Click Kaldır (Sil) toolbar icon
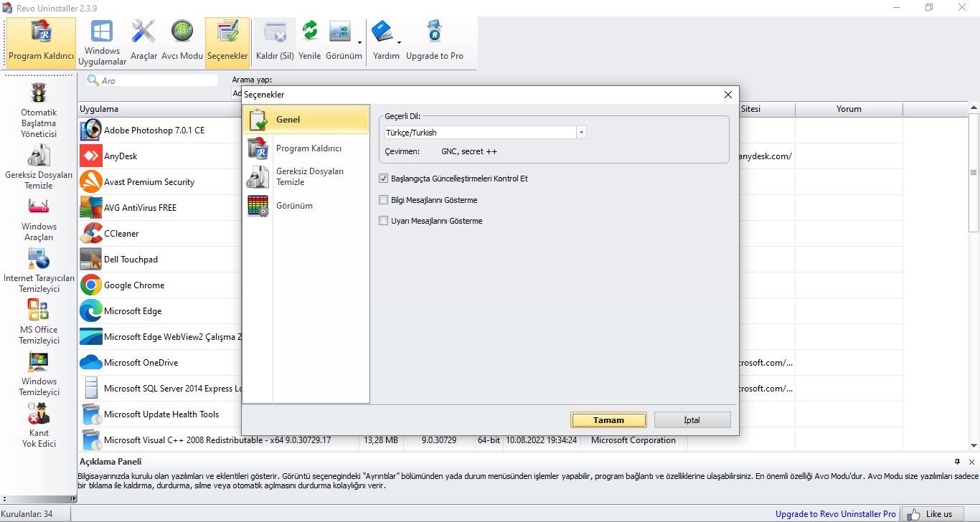The height and width of the screenshot is (522, 980). (x=275, y=42)
